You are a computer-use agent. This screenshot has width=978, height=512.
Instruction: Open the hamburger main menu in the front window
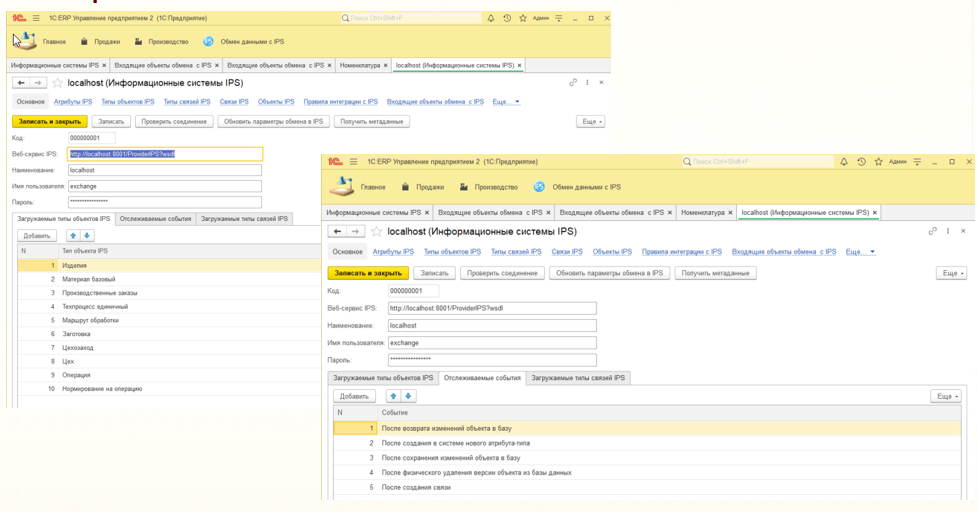[x=353, y=162]
